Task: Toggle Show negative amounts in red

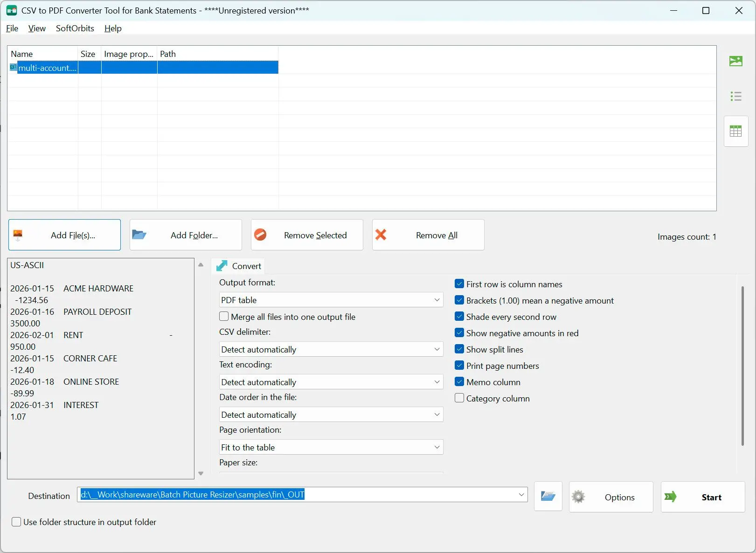Action: (459, 333)
